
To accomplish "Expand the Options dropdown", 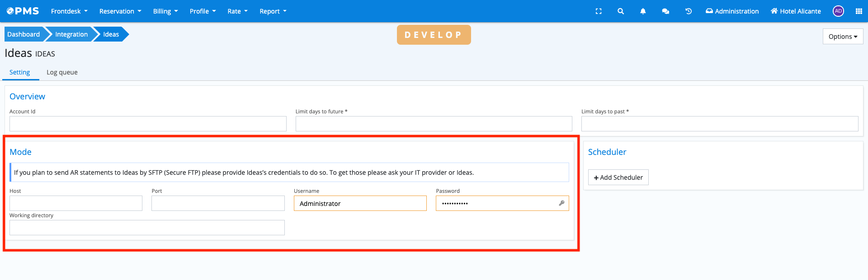I will click(x=843, y=37).
